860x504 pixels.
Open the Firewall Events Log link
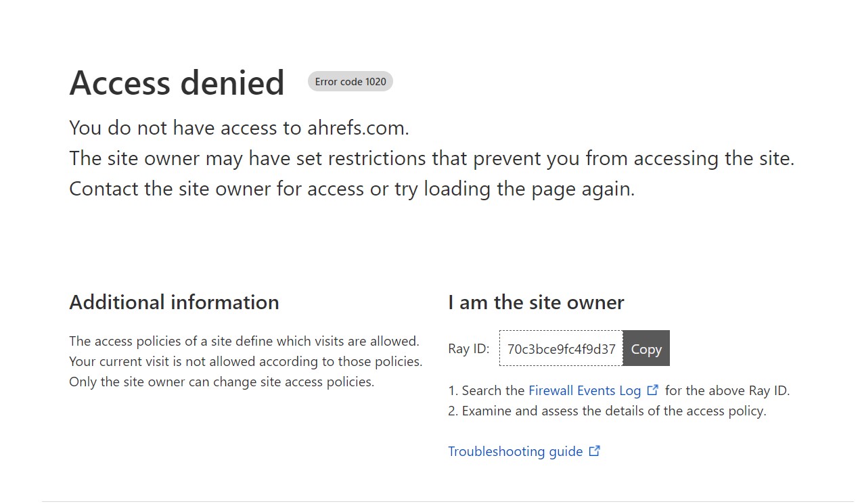585,390
